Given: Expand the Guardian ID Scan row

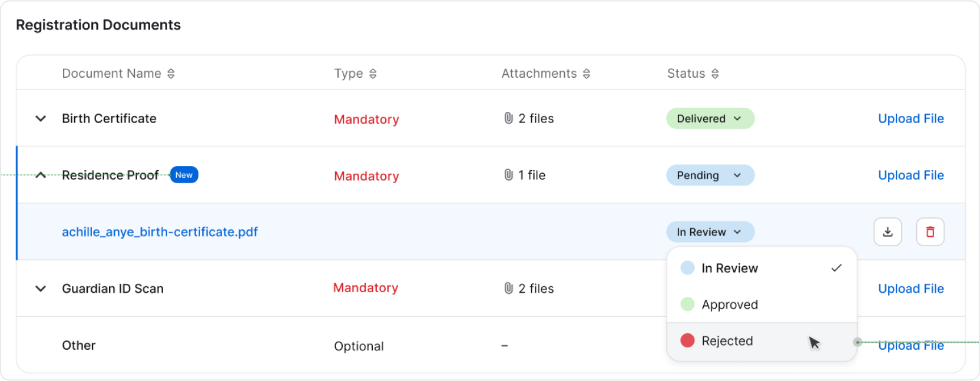Looking at the screenshot, I should click(41, 289).
